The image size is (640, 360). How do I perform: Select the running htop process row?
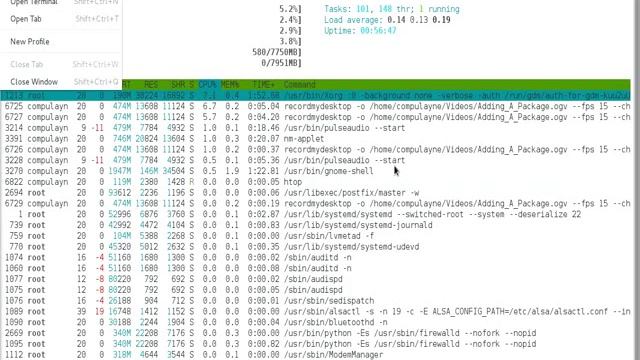[x=316, y=182]
